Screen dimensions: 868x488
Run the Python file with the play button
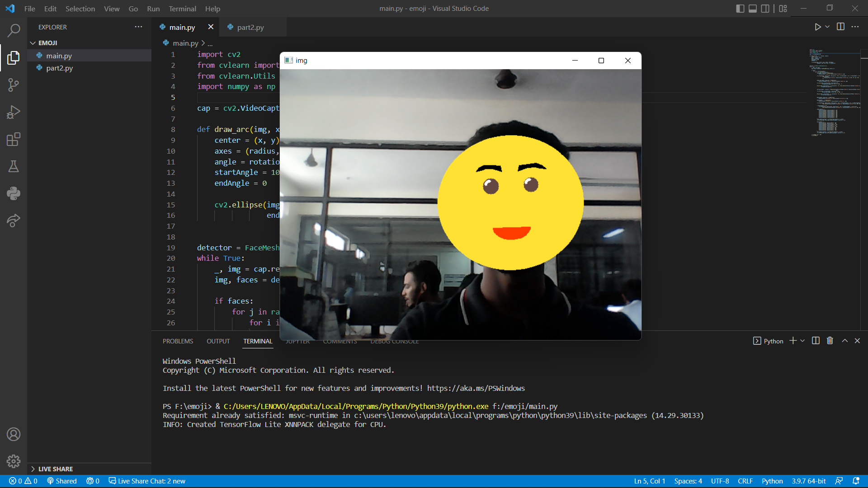818,27
